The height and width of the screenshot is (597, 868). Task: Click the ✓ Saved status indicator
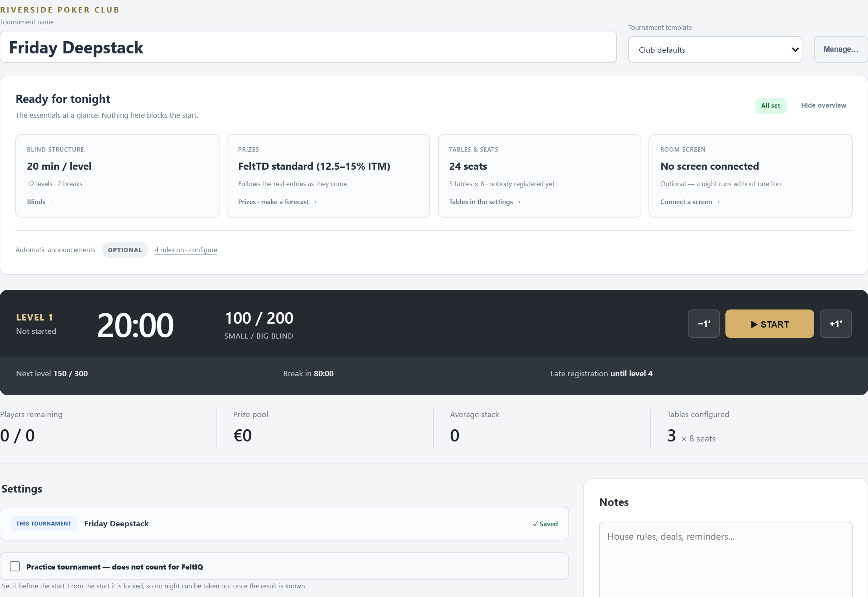point(545,524)
